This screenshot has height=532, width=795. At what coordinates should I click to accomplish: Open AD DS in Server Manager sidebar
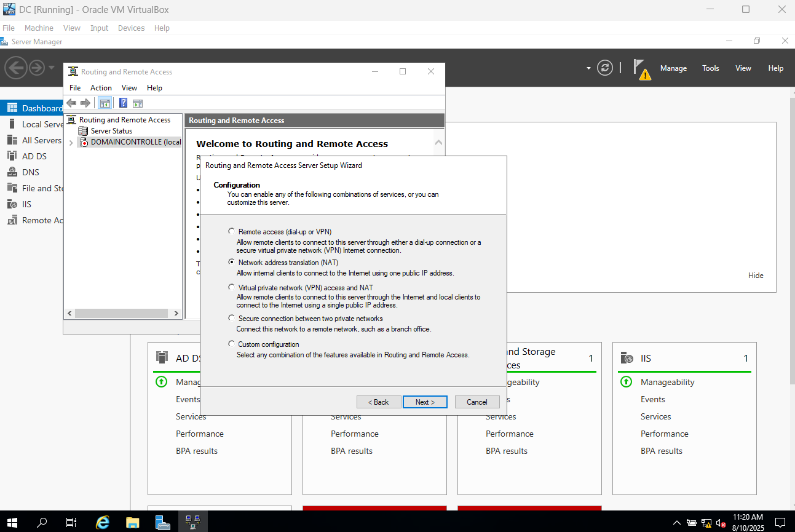point(32,156)
